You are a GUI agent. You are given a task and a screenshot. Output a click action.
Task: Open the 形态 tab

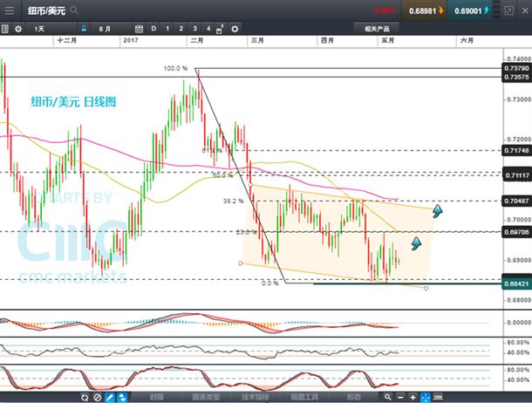tap(354, 397)
